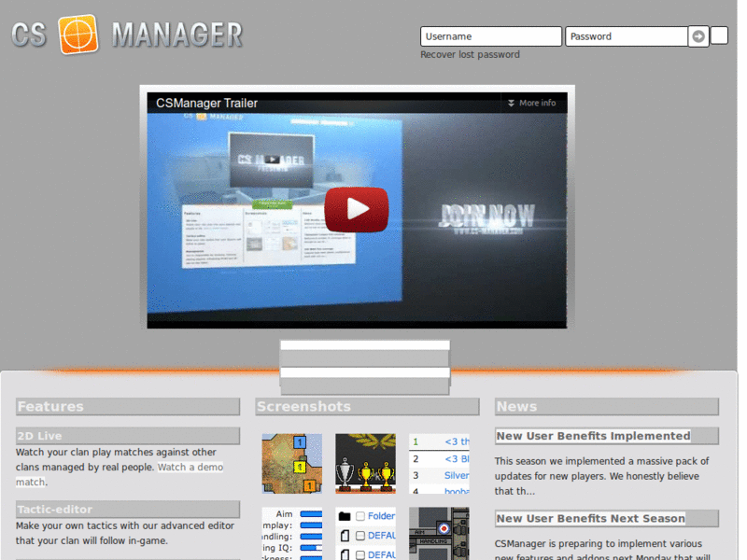Open New User Benefits Next Season news
The height and width of the screenshot is (560, 747).
[591, 518]
